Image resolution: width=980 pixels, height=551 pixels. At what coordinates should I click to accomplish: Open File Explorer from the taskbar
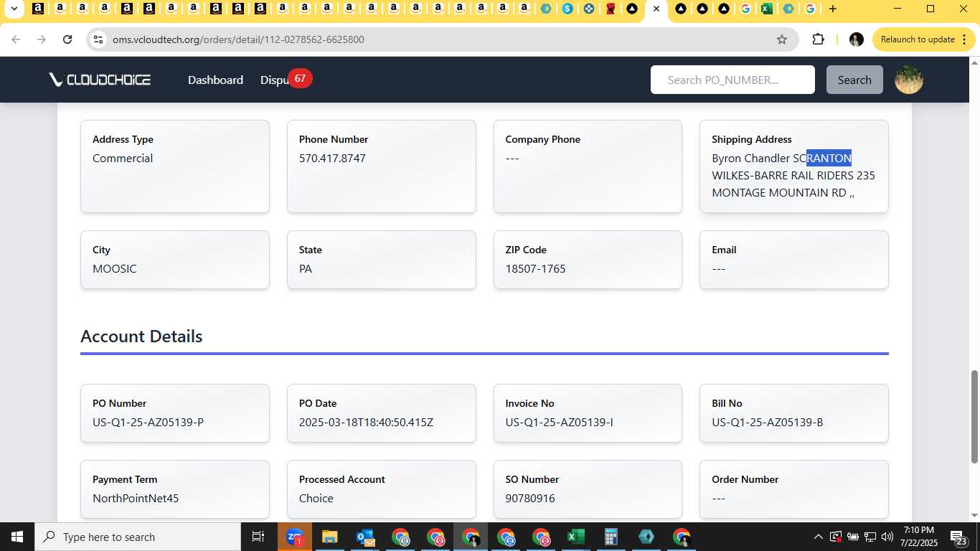330,537
